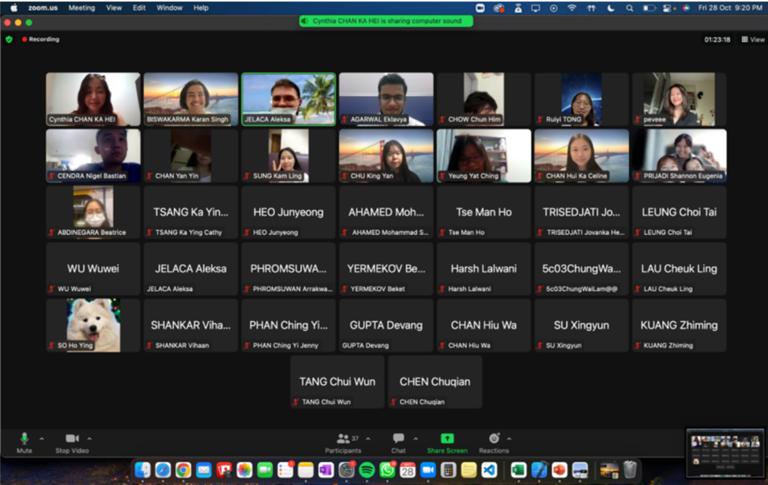Open the Reactions menu

[x=494, y=442]
